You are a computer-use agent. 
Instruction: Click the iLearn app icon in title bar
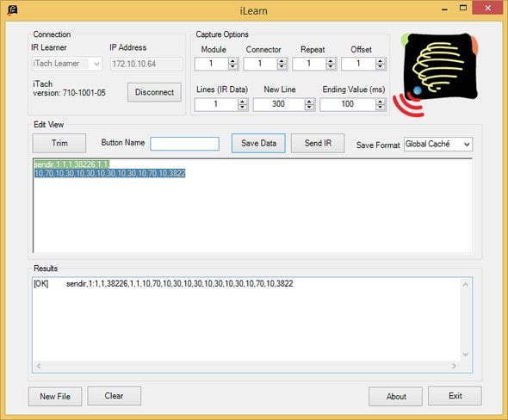point(12,10)
